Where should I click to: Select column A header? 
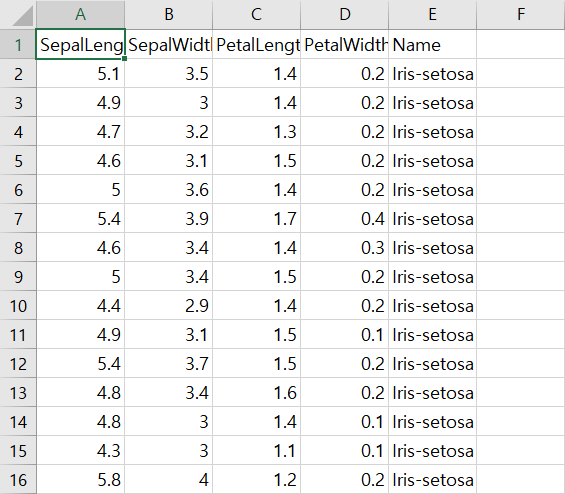80,14
